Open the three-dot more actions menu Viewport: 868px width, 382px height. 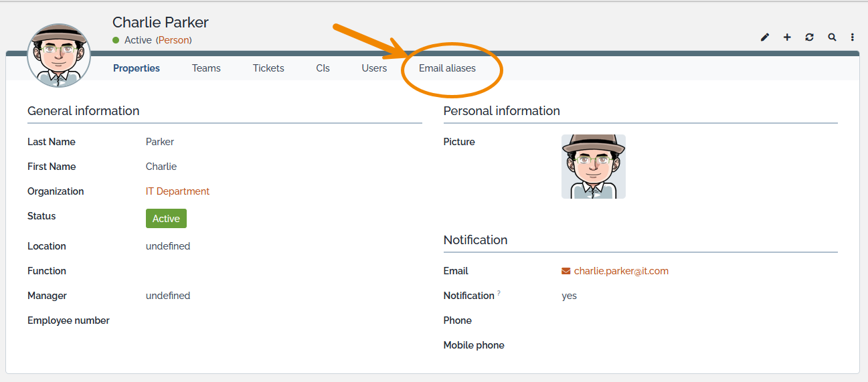(x=853, y=37)
